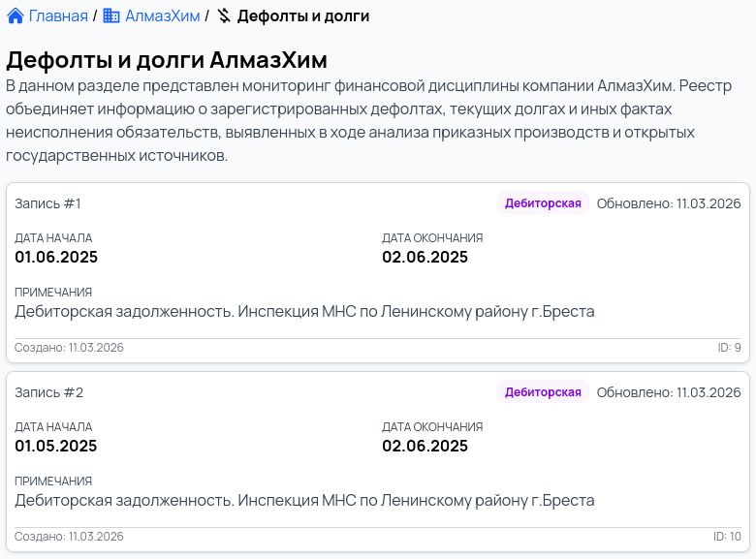Click the ID: 9 label
Image resolution: width=756 pixels, height=559 pixels.
click(x=729, y=348)
